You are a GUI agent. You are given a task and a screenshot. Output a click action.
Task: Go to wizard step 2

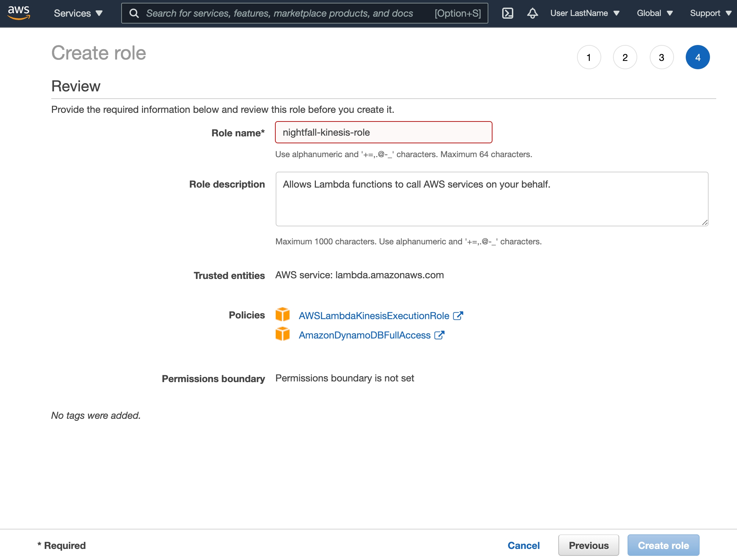[x=625, y=57]
